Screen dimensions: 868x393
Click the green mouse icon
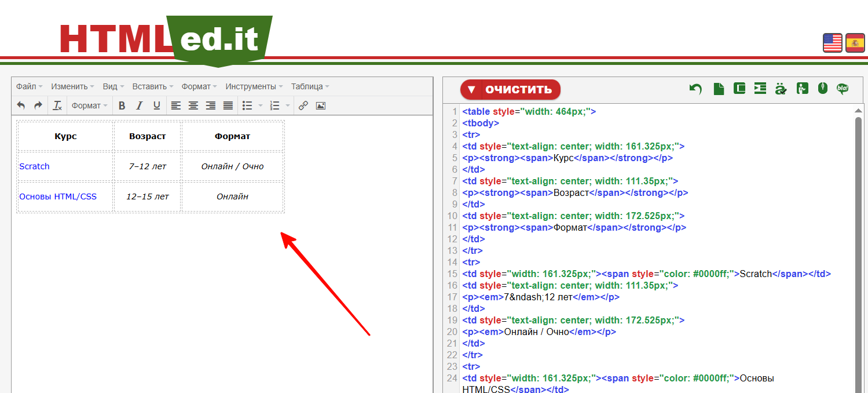point(822,88)
